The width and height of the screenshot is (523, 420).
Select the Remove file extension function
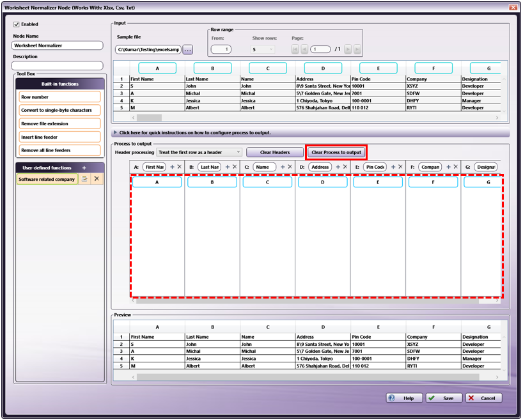pos(59,124)
